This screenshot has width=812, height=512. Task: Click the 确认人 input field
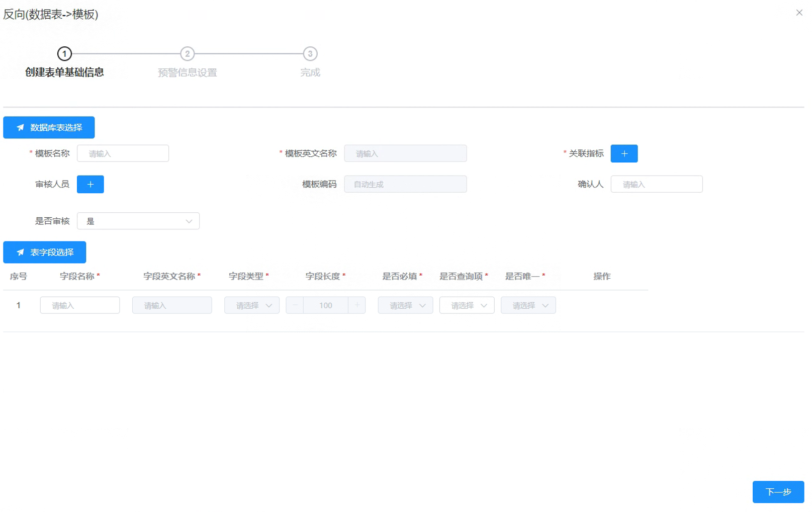tap(657, 184)
